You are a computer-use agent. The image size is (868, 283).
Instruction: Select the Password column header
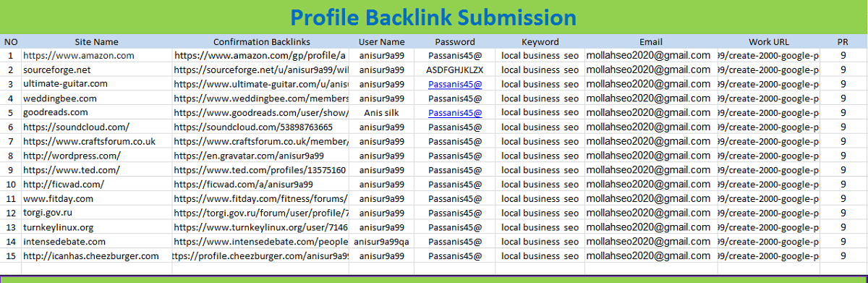pos(455,42)
